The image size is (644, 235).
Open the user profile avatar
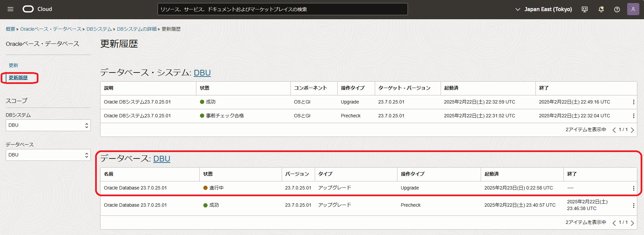(x=633, y=9)
